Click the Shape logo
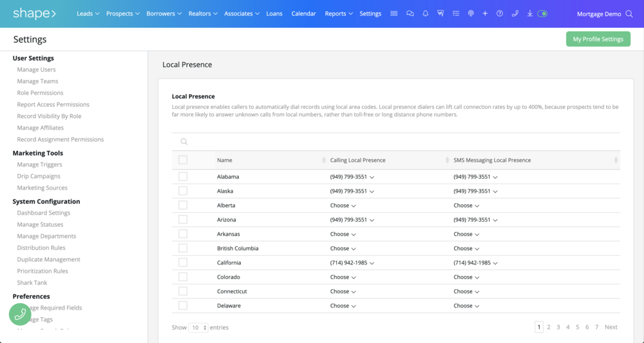 pyautogui.click(x=35, y=14)
